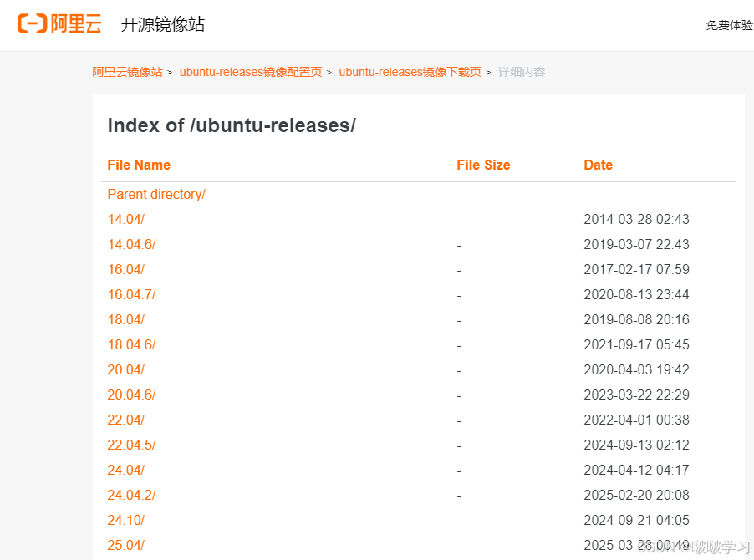This screenshot has height=560, width=754.
Task: Open the 24.10/ directory
Action: pos(125,520)
